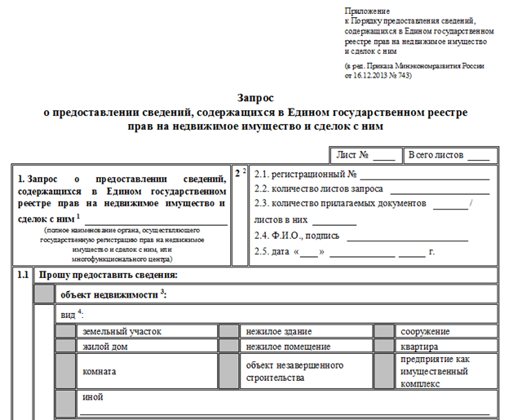509x420 pixels.
Task: Click the 'Ф.И.О., подпись' signature line
Action: pos(407,237)
